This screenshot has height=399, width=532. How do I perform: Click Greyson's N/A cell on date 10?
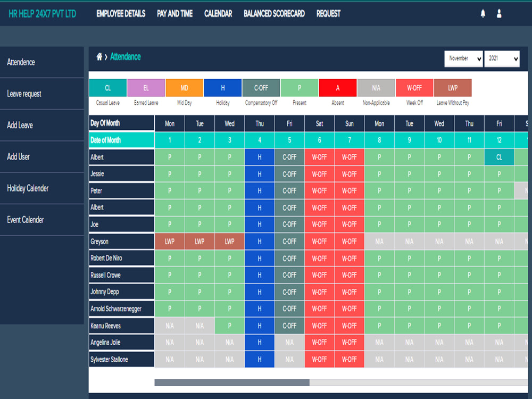439,242
